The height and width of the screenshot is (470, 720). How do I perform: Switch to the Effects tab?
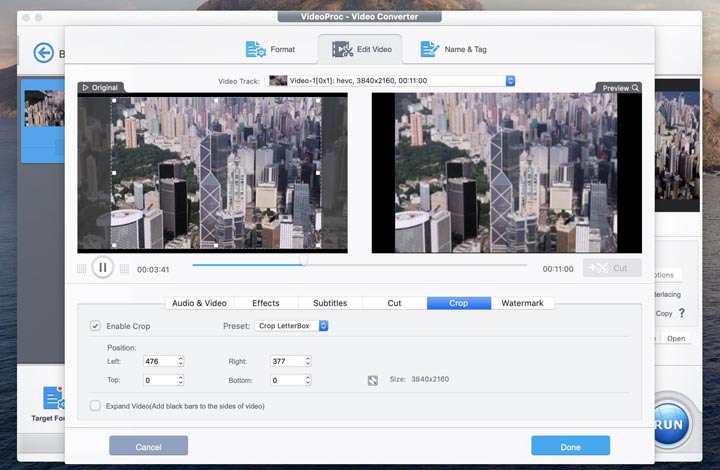pyautogui.click(x=266, y=303)
